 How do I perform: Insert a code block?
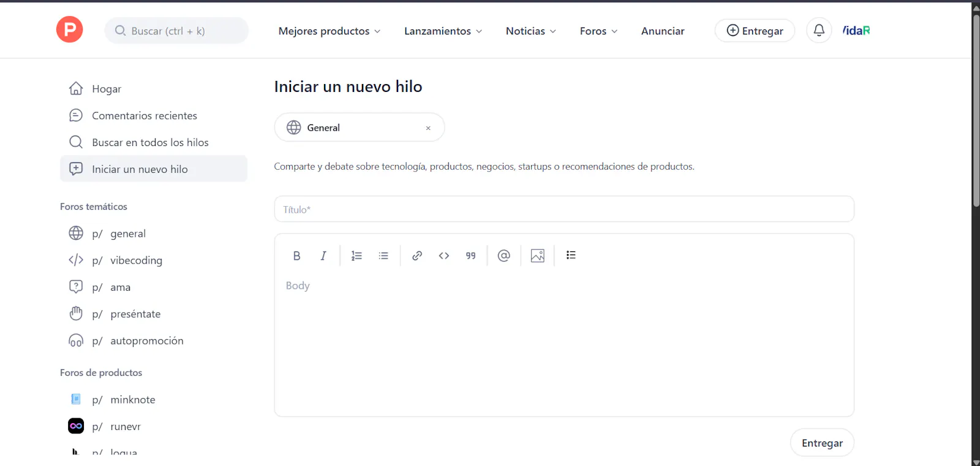point(444,256)
